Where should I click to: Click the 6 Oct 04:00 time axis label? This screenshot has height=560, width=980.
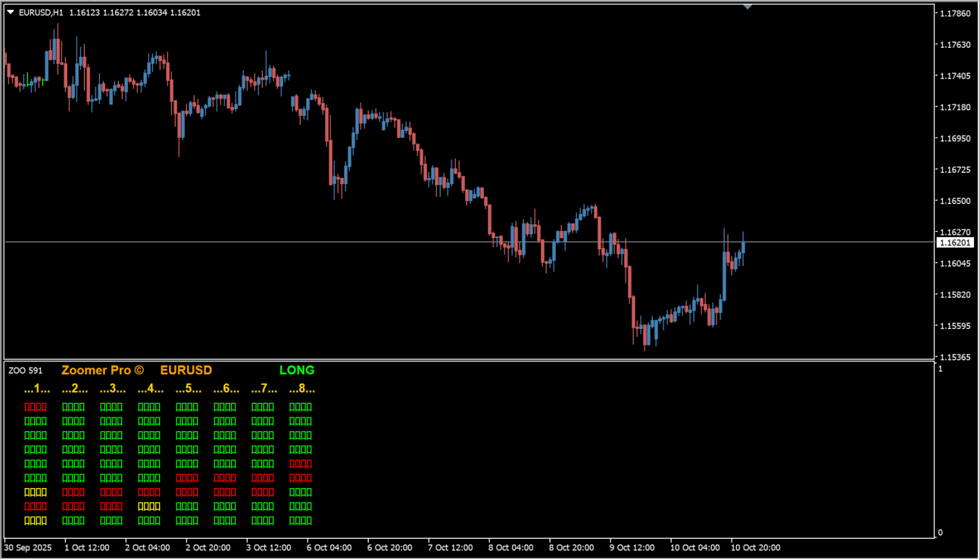click(329, 547)
